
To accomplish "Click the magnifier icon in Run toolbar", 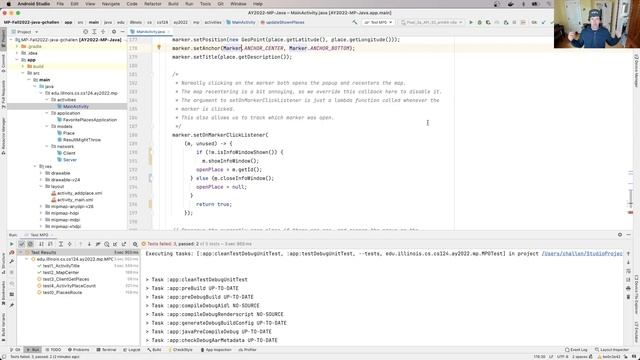I will (x=135, y=244).
